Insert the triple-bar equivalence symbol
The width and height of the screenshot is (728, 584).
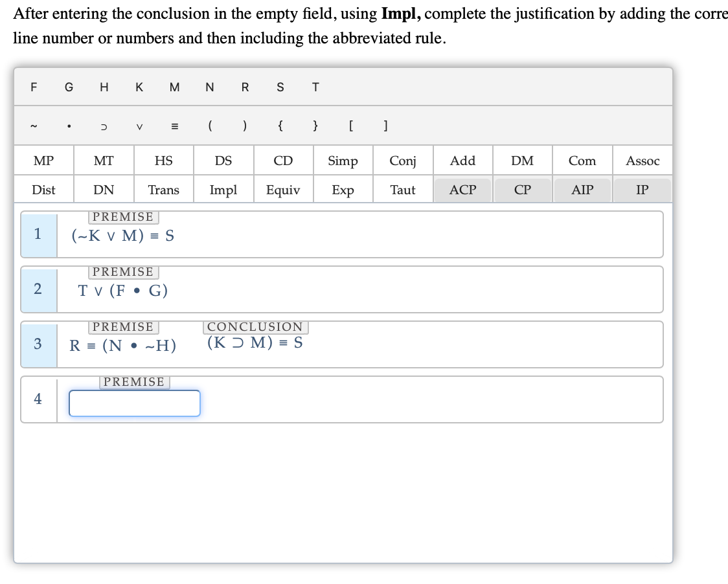click(174, 126)
